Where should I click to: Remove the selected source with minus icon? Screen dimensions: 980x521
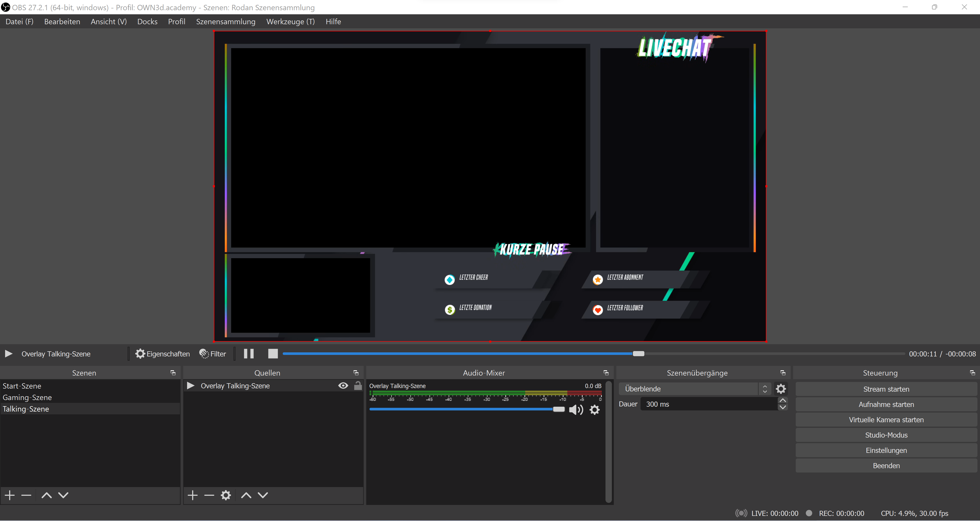[209, 495]
